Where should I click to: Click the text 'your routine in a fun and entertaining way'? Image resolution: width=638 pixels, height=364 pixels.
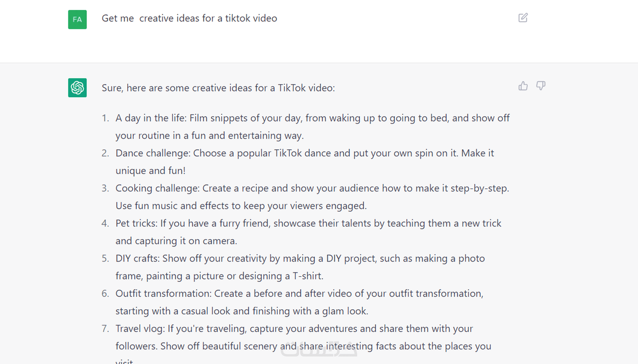pyautogui.click(x=209, y=135)
